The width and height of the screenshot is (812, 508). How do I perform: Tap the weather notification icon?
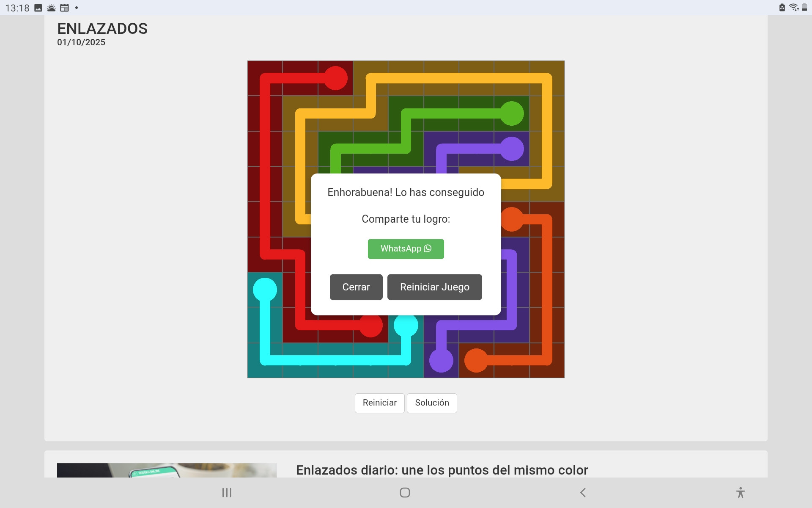(x=51, y=8)
